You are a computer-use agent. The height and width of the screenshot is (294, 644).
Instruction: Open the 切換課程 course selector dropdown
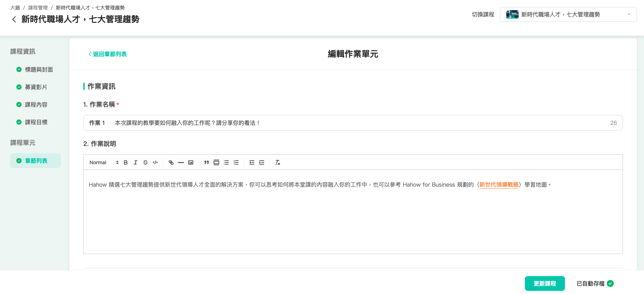click(568, 14)
